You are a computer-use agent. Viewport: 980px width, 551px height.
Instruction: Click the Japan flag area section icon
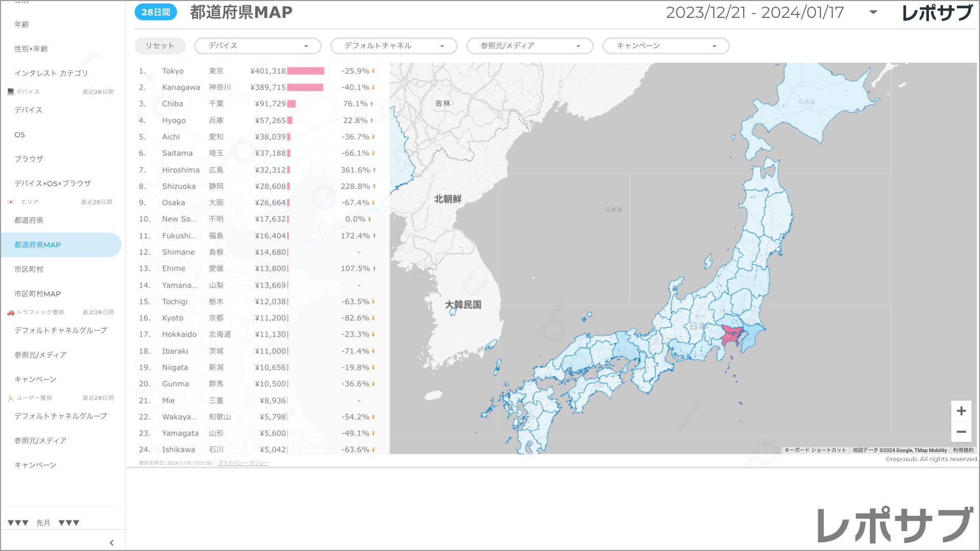11,202
